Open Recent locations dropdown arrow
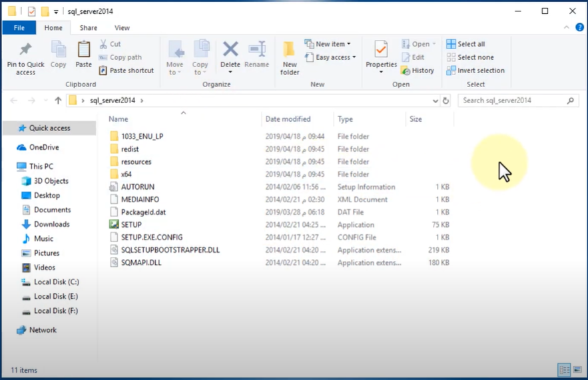The width and height of the screenshot is (588, 380). [46, 100]
